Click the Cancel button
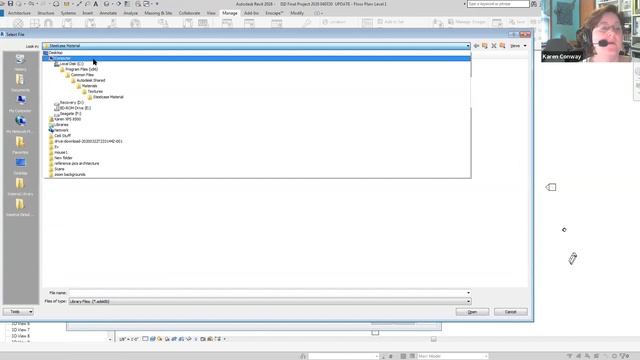This screenshot has height=360, width=640. click(x=511, y=312)
